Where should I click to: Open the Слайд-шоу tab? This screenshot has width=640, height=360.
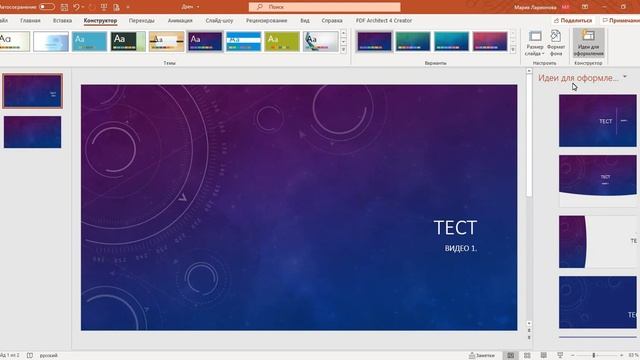coord(219,20)
